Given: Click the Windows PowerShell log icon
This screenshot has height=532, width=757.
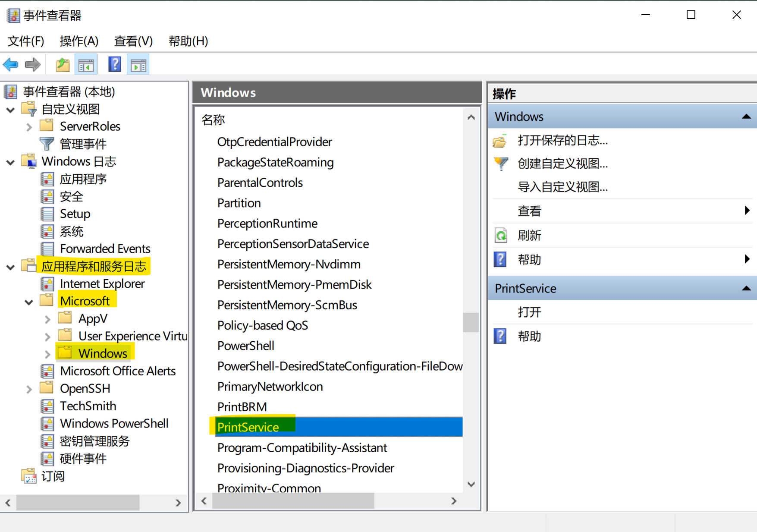Looking at the screenshot, I should tap(47, 423).
